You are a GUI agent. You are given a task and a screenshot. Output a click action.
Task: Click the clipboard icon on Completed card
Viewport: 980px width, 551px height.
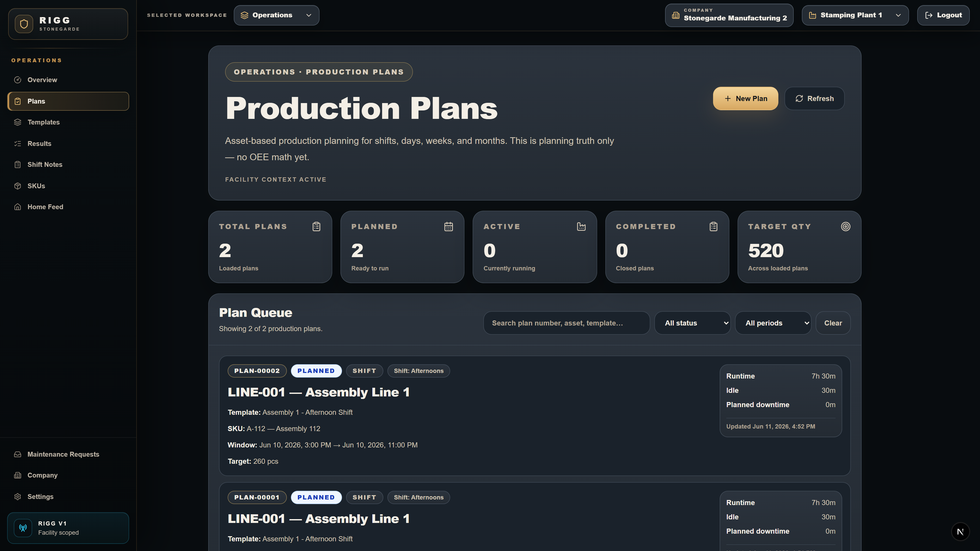[713, 227]
